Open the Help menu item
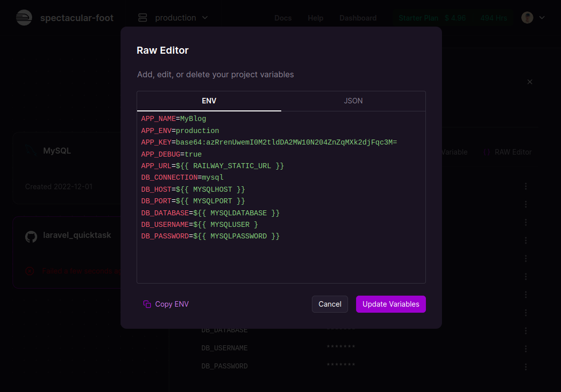 click(315, 18)
